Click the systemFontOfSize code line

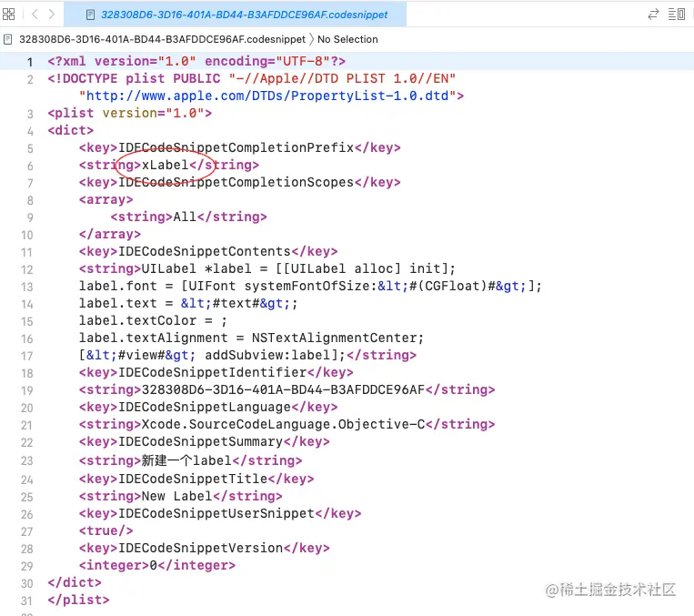pyautogui.click(x=310, y=286)
